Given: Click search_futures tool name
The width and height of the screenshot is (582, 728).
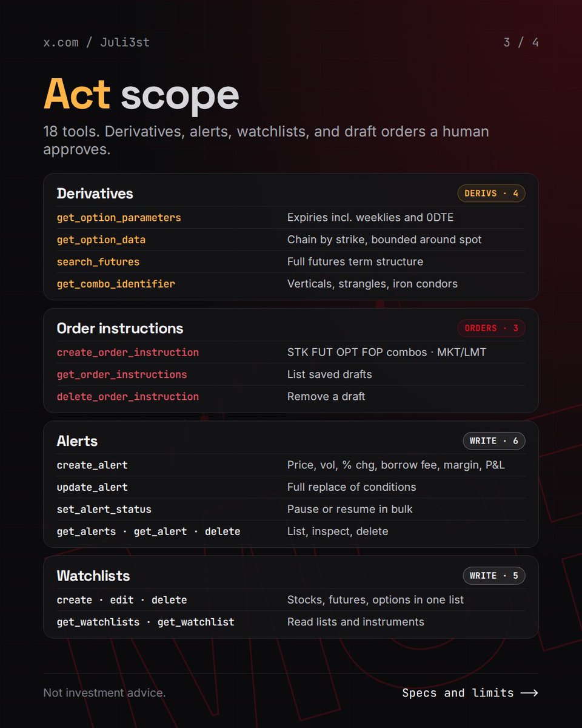Looking at the screenshot, I should click(x=98, y=261).
